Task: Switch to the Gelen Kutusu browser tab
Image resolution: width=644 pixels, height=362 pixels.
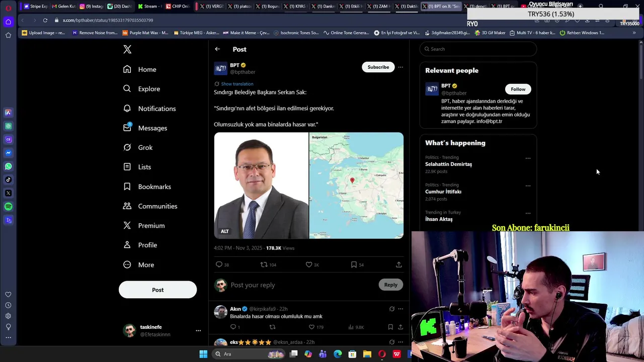Action: (63, 7)
